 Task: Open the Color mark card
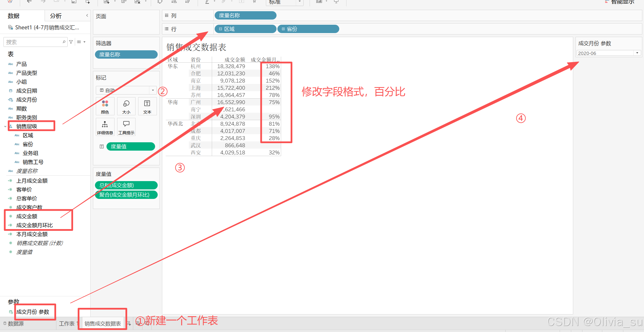point(105,106)
